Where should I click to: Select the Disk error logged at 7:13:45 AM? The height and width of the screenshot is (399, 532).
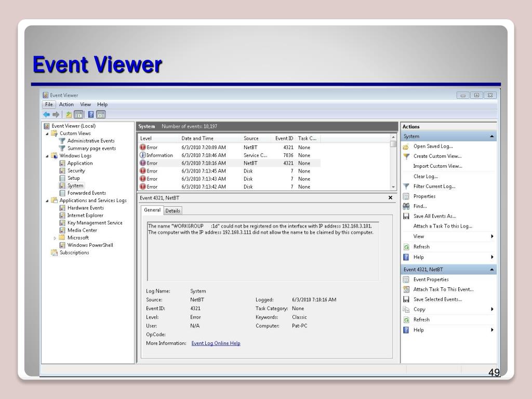[229, 171]
